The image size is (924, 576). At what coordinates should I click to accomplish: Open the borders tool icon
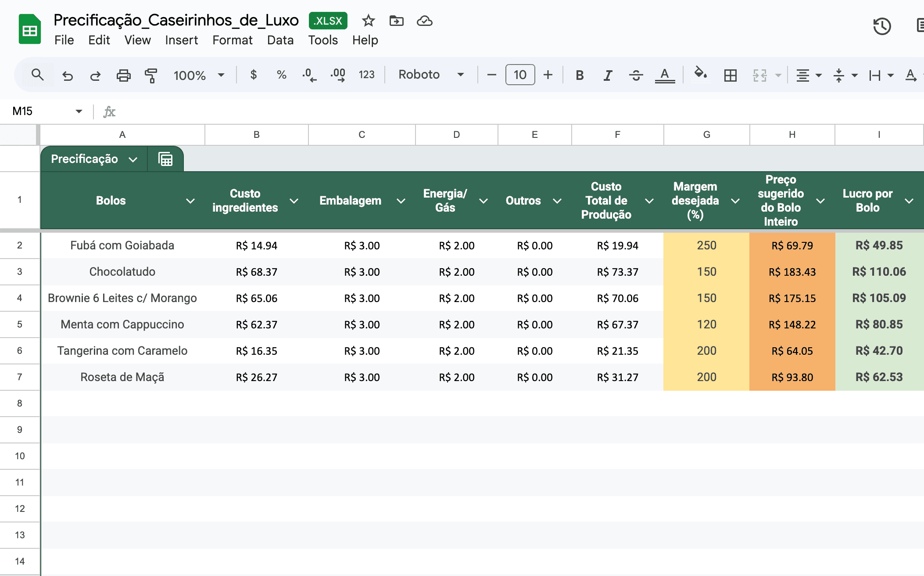tap(730, 75)
